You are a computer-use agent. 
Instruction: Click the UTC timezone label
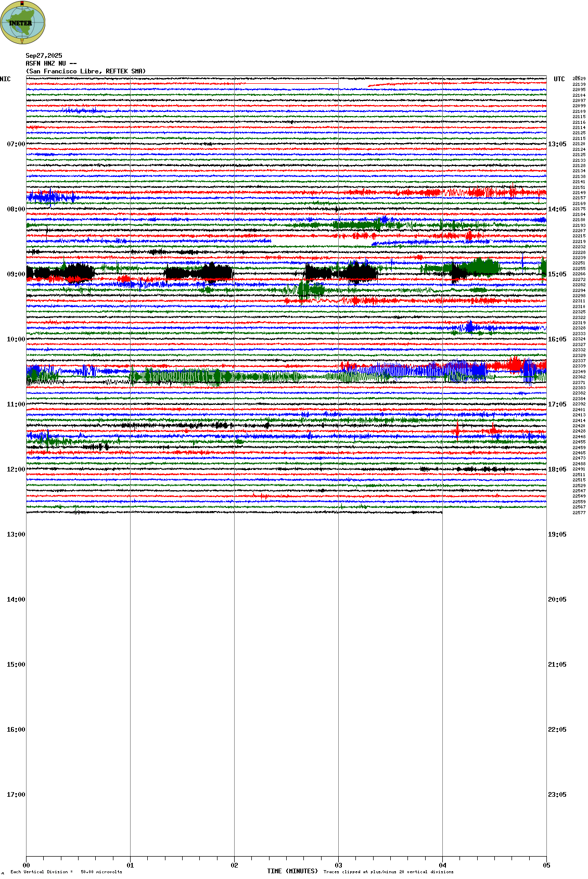tap(559, 79)
